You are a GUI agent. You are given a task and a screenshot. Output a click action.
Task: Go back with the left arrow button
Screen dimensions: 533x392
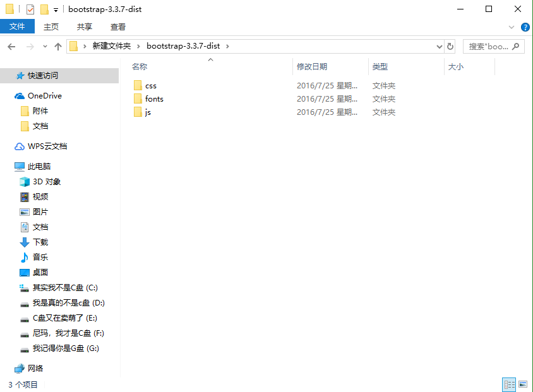tap(11, 47)
